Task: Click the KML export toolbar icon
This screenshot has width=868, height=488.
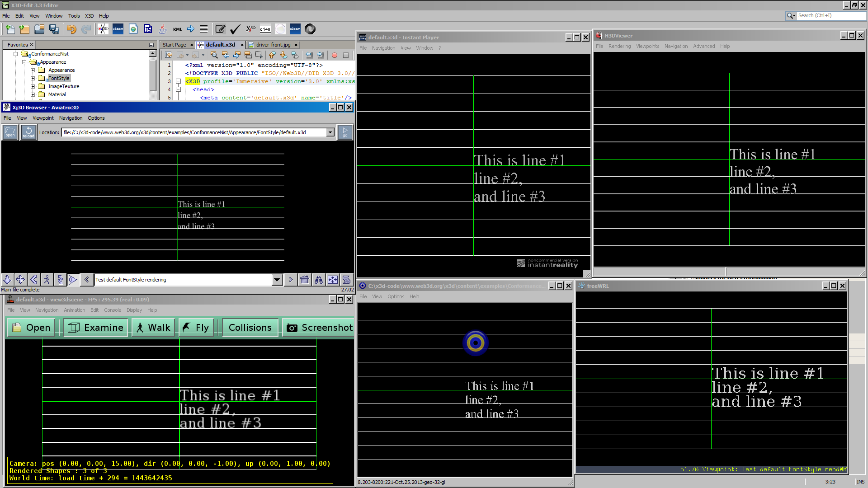Action: (177, 29)
